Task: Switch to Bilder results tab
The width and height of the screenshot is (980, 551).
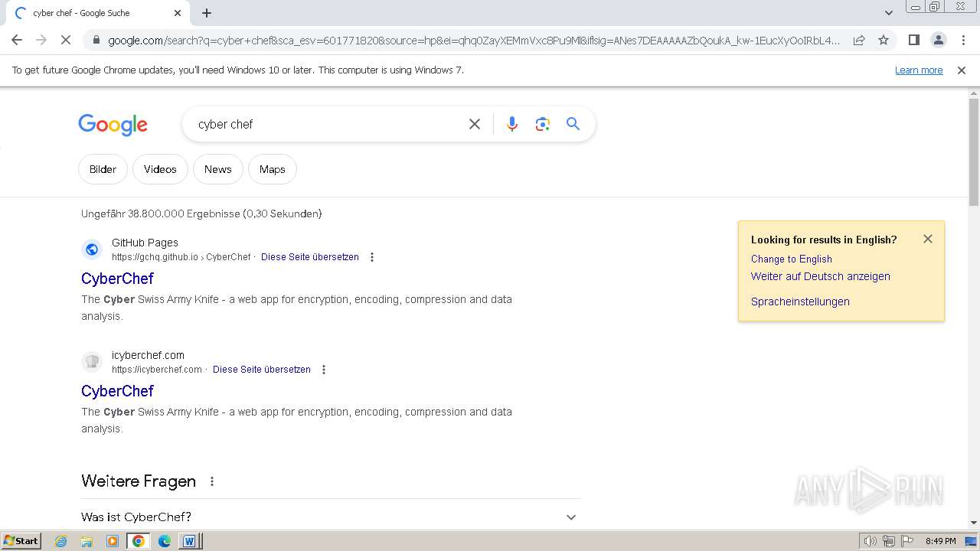Action: [103, 169]
